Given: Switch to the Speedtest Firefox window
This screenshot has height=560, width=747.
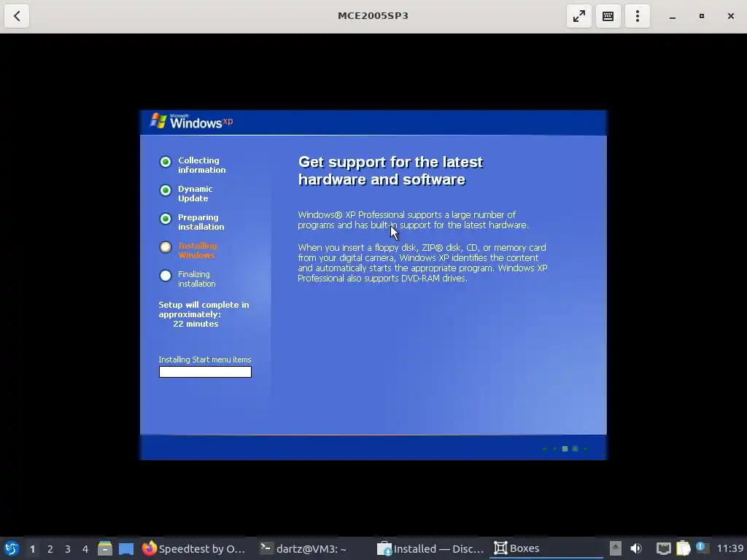Looking at the screenshot, I should 194,548.
